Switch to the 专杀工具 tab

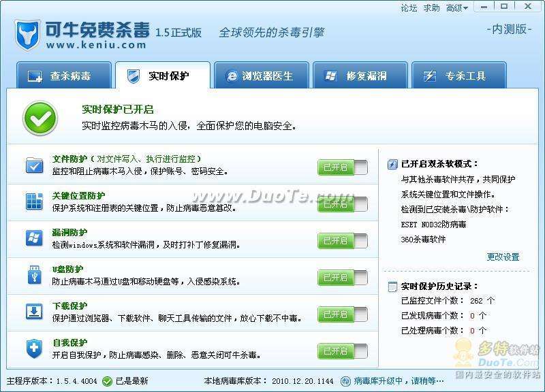pos(458,76)
